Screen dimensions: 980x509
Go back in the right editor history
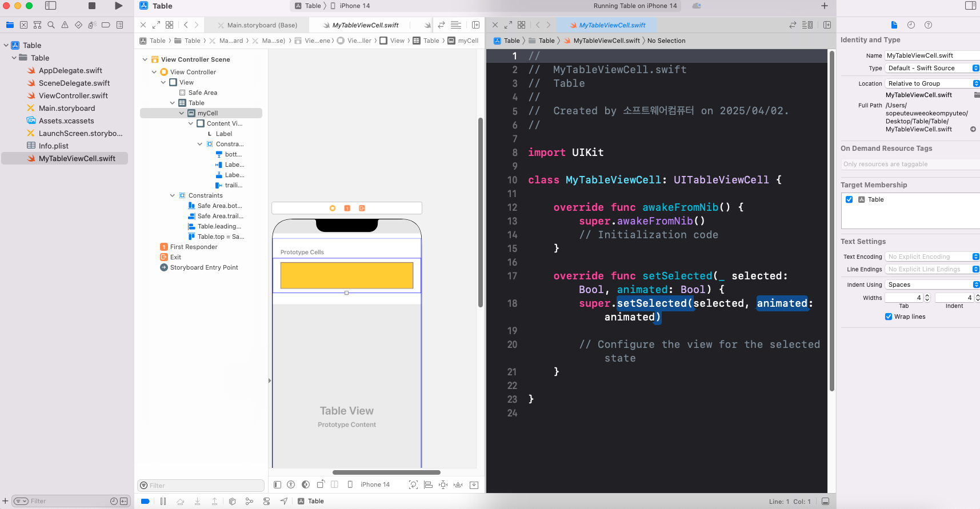pos(537,25)
